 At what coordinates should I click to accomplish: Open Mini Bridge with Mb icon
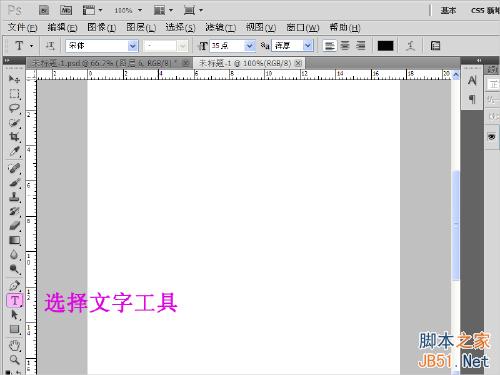click(x=66, y=10)
